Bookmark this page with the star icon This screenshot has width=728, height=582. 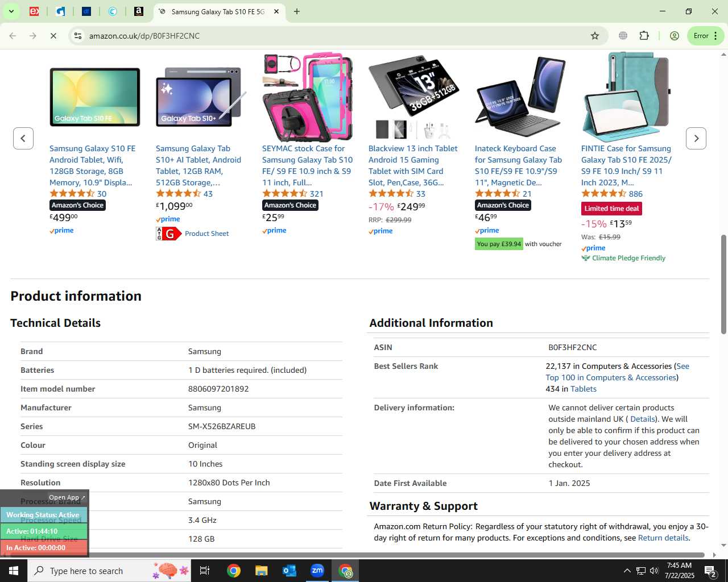(x=595, y=36)
